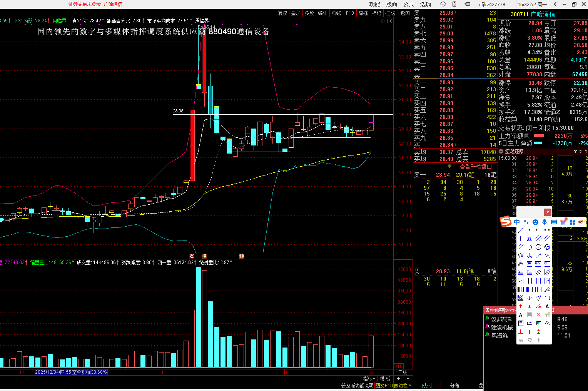Image resolution: width=588 pixels, height=391 pixels.
Task: Click the plus zoom-in chart button
Action: click(x=399, y=379)
